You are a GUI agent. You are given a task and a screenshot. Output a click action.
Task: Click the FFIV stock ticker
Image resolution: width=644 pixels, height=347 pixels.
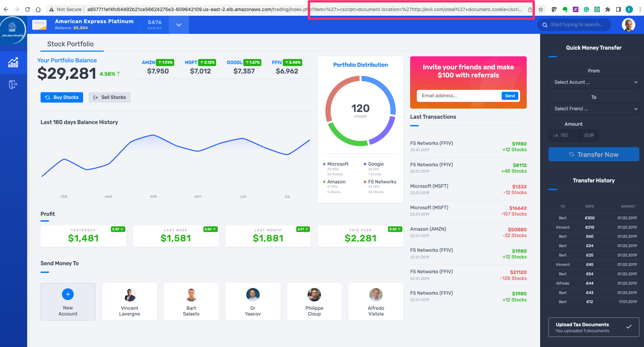pyautogui.click(x=277, y=63)
